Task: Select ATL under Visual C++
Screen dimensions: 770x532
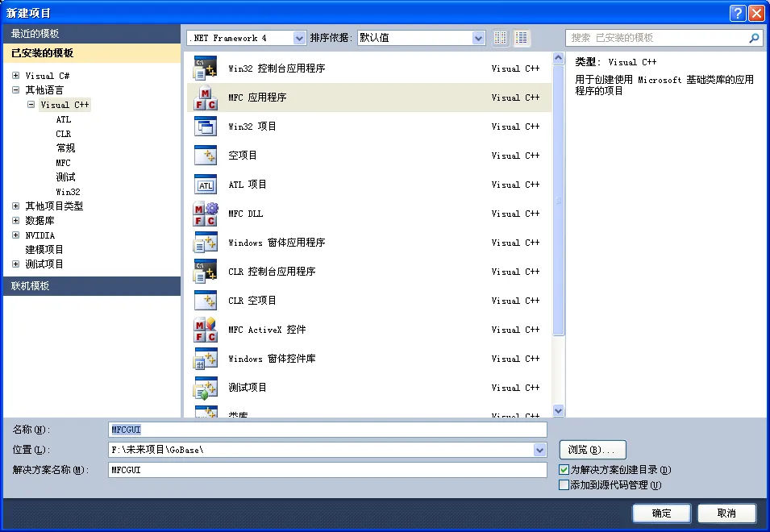Action: [64, 119]
